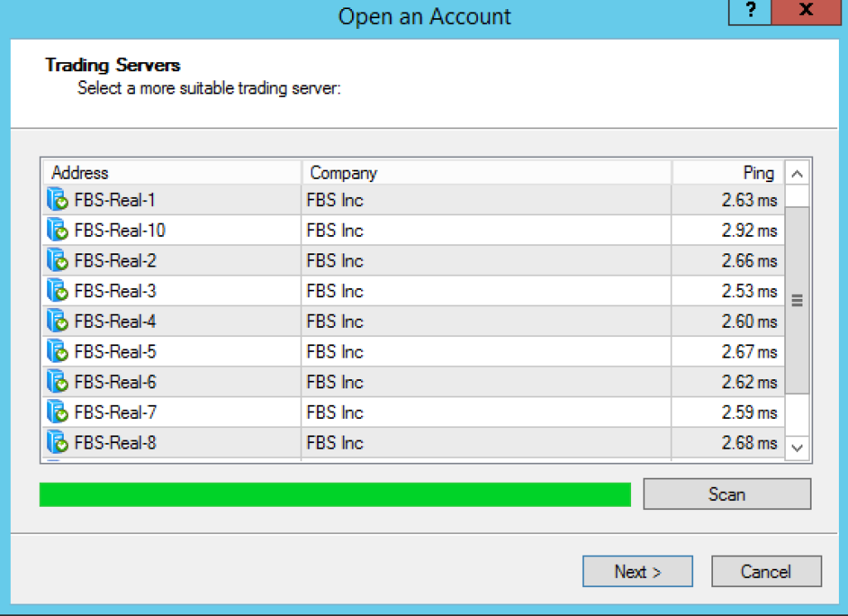Click the server icon beside FBS-Real-3
Image resolution: width=848 pixels, height=616 pixels.
coord(57,291)
